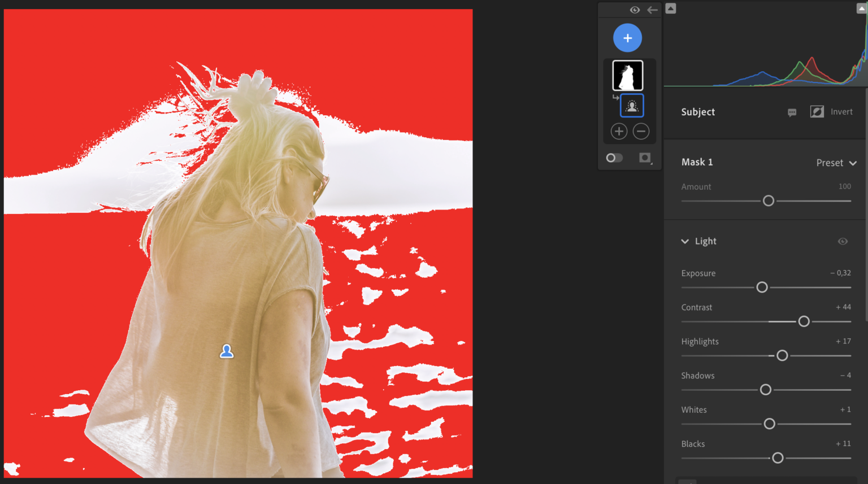Toggle mask overlay visibility with the eye icon
Viewport: 868px width, 484px height.
[635, 10]
